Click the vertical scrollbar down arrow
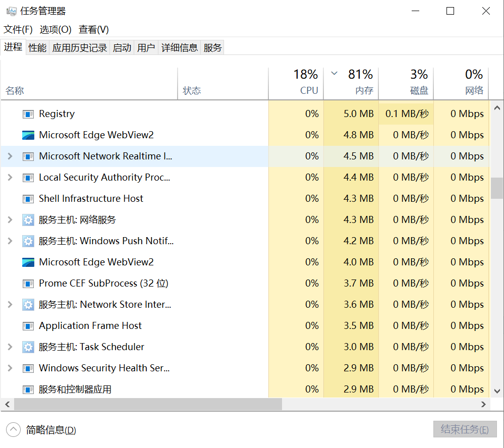This screenshot has width=504, height=448. point(497,391)
